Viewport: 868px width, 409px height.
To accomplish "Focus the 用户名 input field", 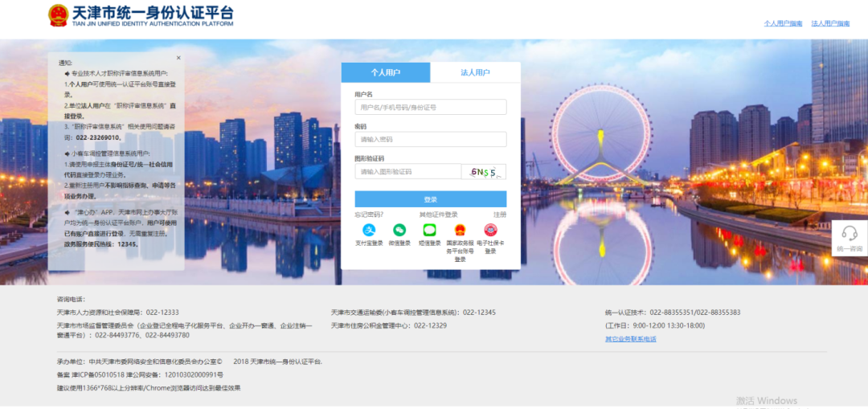I will (x=431, y=107).
